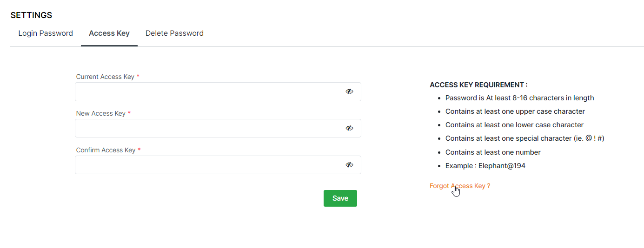
Task: Click the Current Access Key label
Action: (105, 77)
